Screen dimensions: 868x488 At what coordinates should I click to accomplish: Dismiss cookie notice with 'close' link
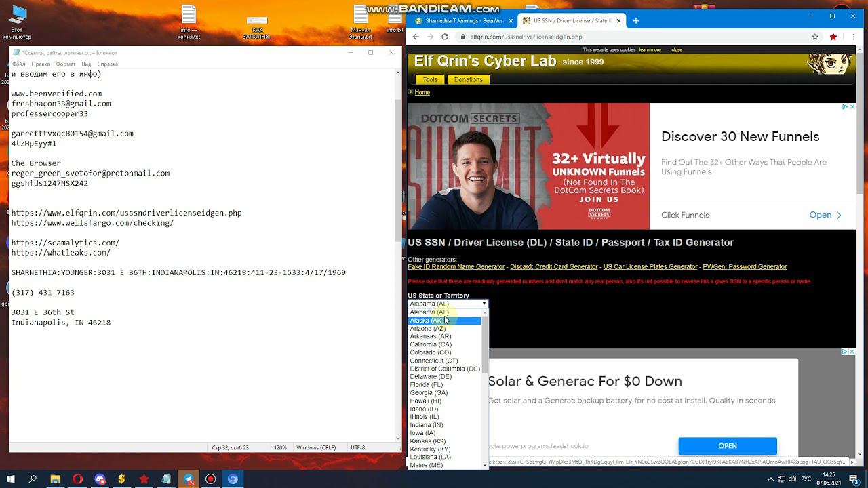coord(677,49)
